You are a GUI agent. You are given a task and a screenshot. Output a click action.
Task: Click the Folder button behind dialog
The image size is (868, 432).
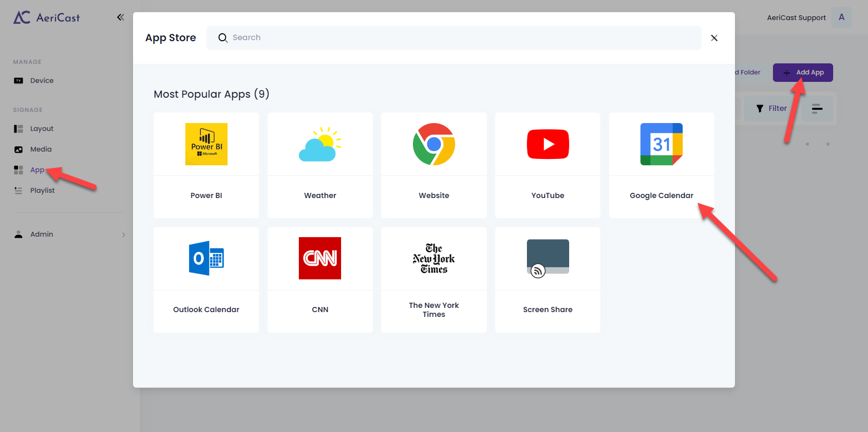[748, 72]
